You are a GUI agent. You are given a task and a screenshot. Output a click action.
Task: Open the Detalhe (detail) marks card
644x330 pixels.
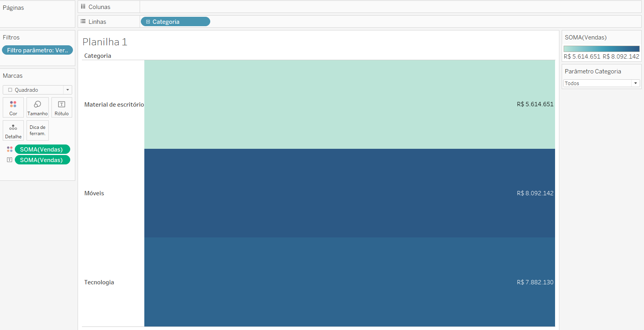(13, 130)
